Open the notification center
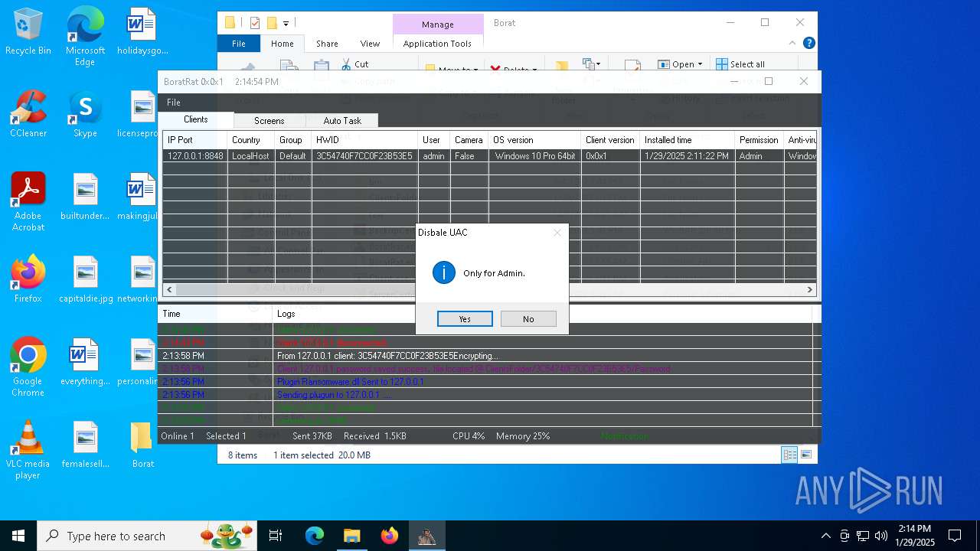 click(x=955, y=536)
